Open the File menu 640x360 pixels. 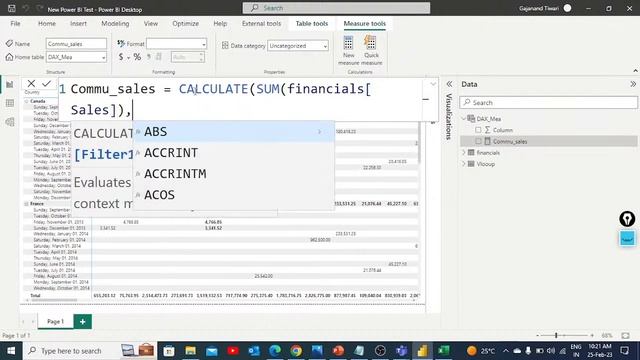tap(15, 24)
